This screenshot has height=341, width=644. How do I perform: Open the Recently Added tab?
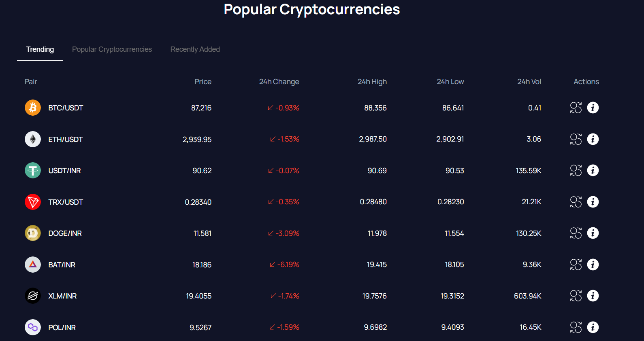click(195, 49)
